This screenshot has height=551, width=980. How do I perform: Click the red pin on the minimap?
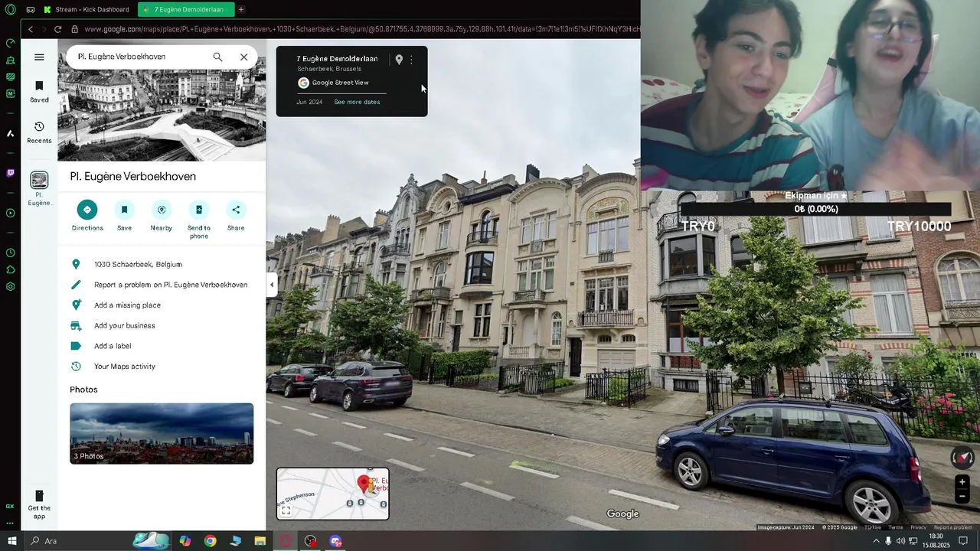coord(364,484)
